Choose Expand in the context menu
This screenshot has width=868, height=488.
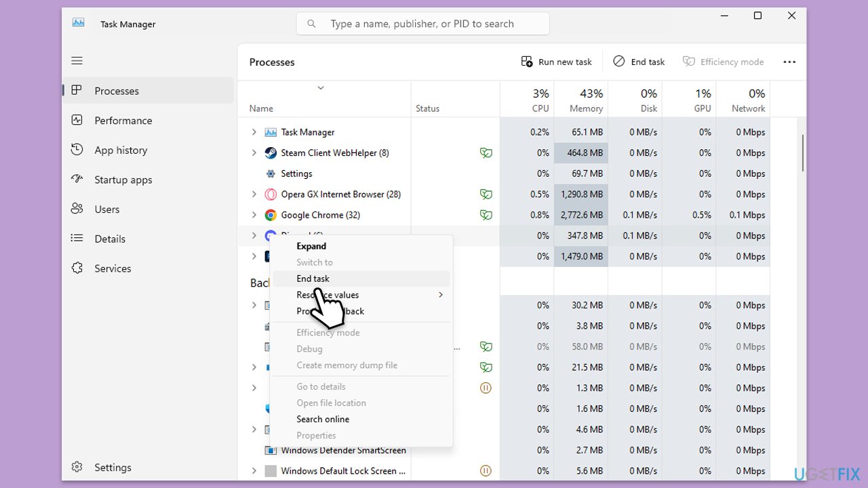tap(360, 246)
